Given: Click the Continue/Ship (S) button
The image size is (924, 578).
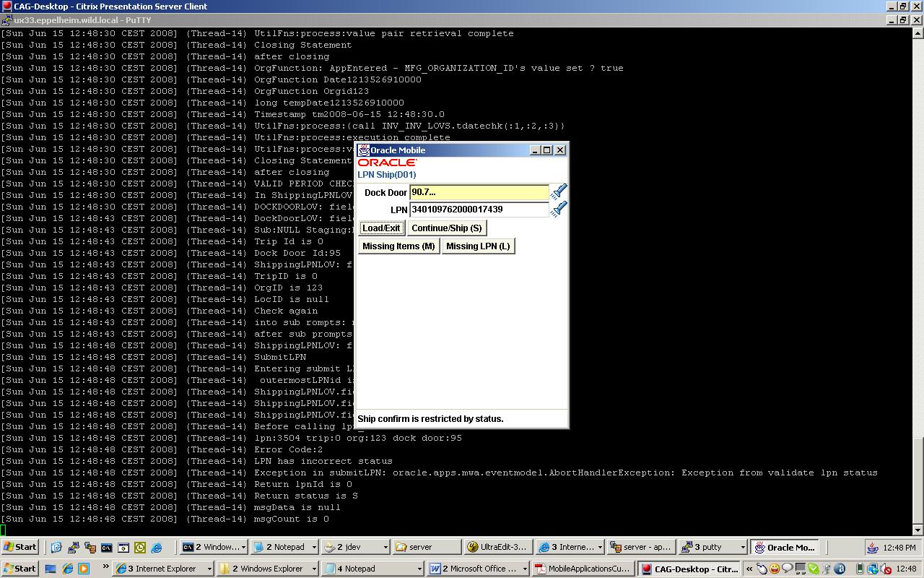Looking at the screenshot, I should [x=447, y=228].
